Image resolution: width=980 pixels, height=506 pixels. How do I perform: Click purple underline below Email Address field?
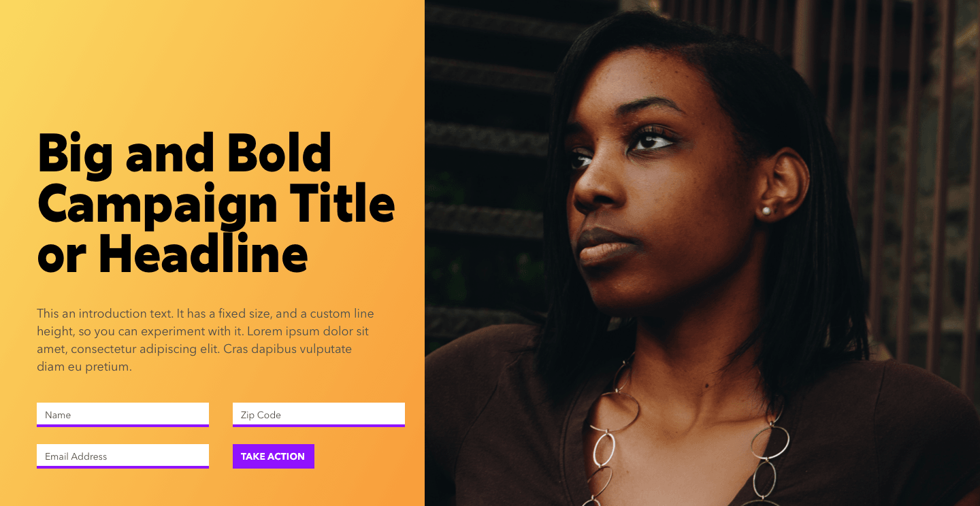tap(122, 467)
